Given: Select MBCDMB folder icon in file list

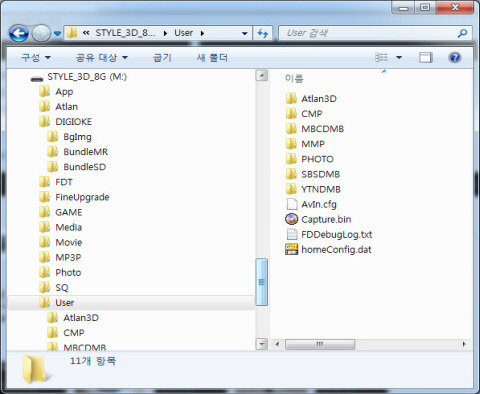Looking at the screenshot, I should click(291, 128).
